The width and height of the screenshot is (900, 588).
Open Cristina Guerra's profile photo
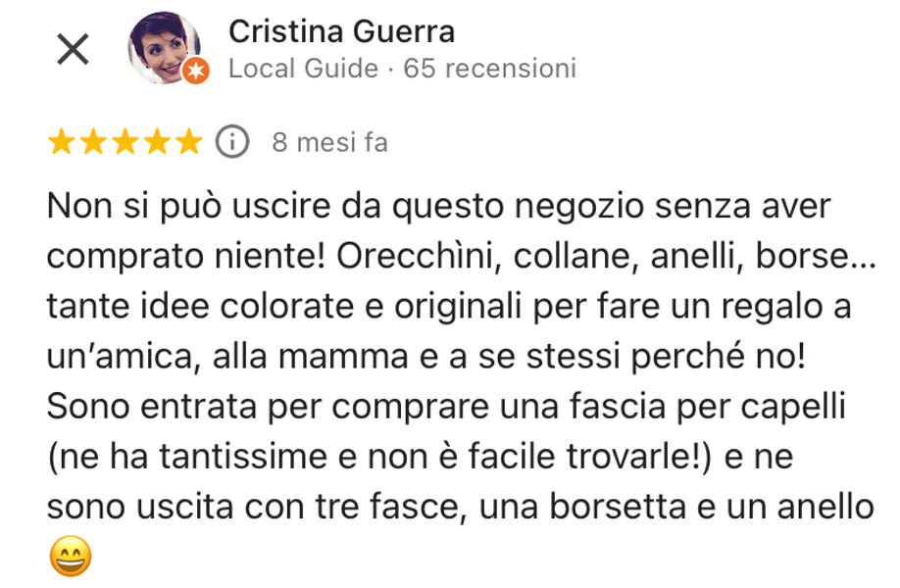163,46
